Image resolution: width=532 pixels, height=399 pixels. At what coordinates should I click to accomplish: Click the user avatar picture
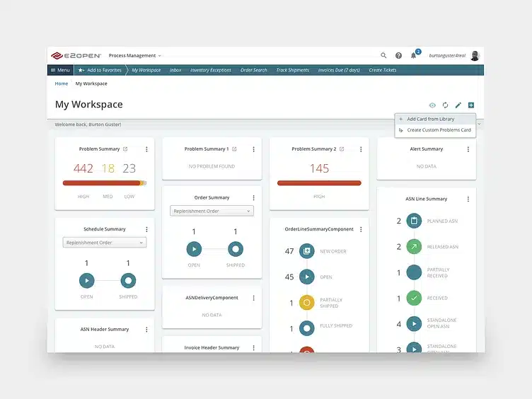coord(475,56)
